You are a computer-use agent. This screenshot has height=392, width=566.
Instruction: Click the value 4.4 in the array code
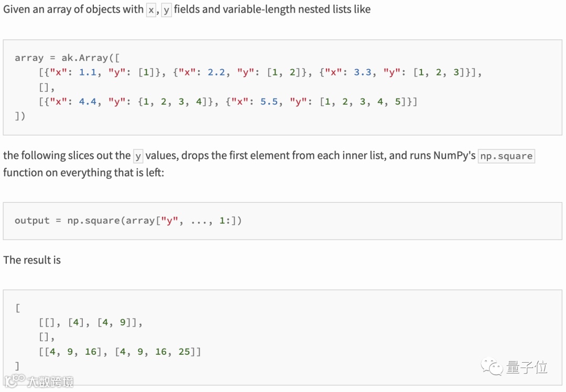pos(88,102)
